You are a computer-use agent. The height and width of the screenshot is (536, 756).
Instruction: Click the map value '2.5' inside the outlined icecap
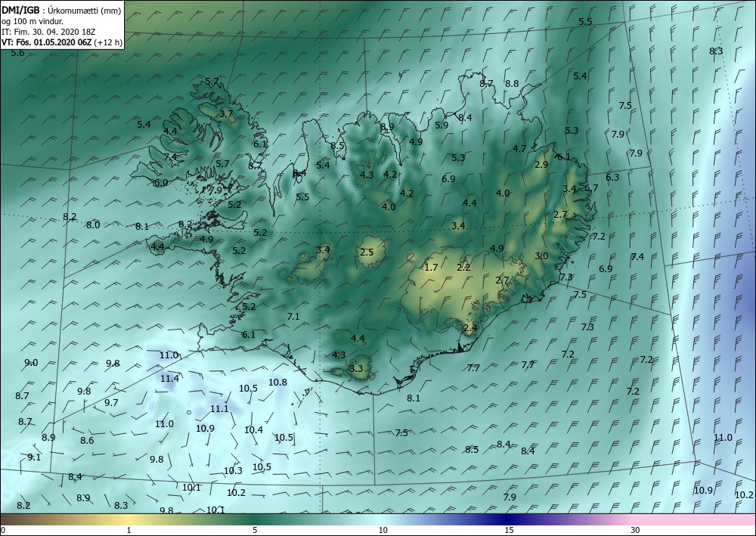(x=367, y=252)
